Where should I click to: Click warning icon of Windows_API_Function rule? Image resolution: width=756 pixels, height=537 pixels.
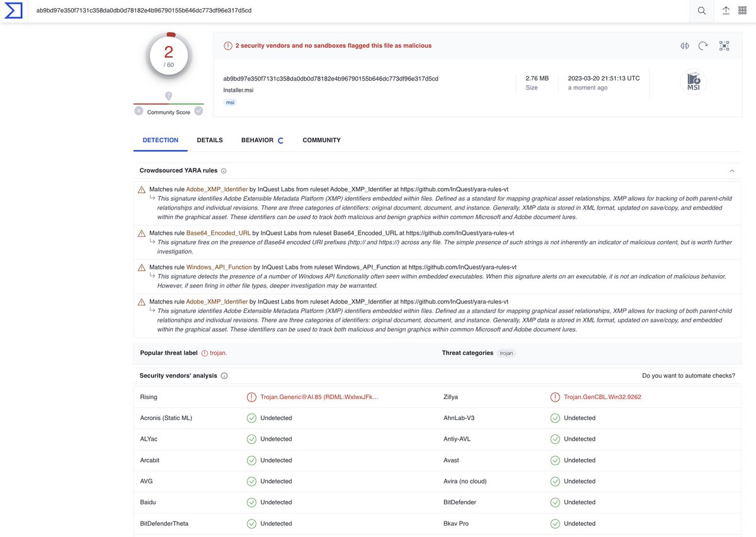(x=142, y=268)
